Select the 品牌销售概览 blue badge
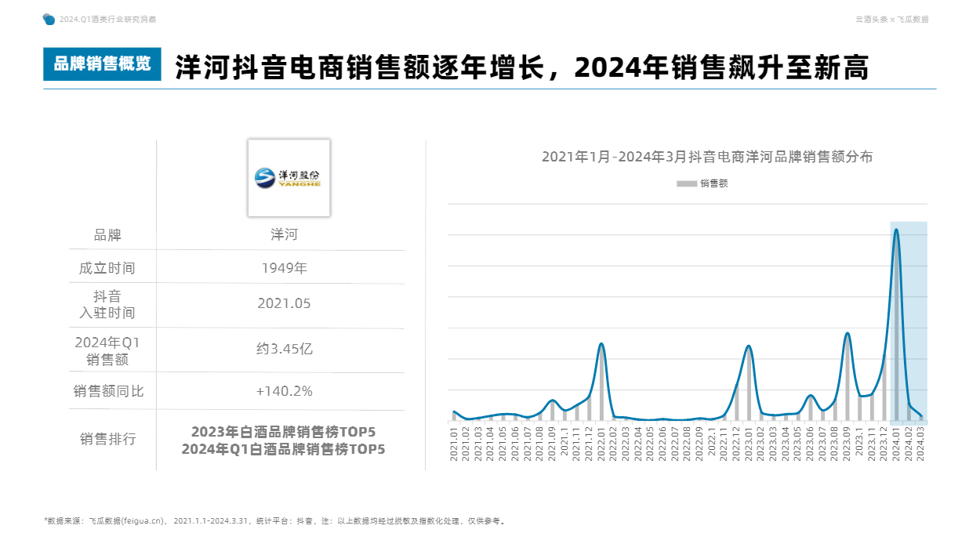980x551 pixels. 102,64
